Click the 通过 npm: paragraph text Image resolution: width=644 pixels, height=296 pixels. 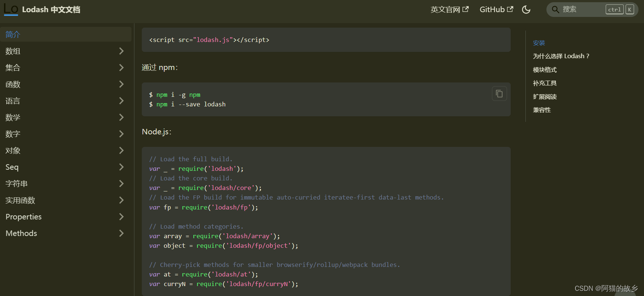tap(160, 67)
